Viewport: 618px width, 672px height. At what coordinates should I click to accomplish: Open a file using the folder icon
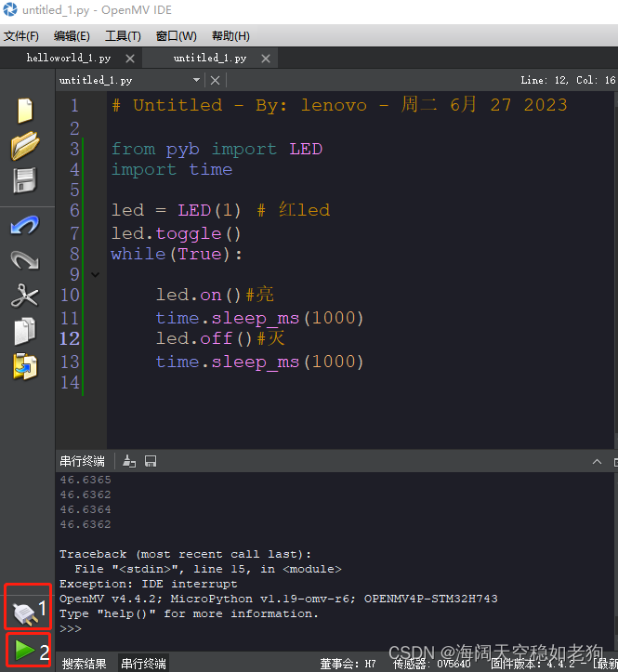(25, 146)
